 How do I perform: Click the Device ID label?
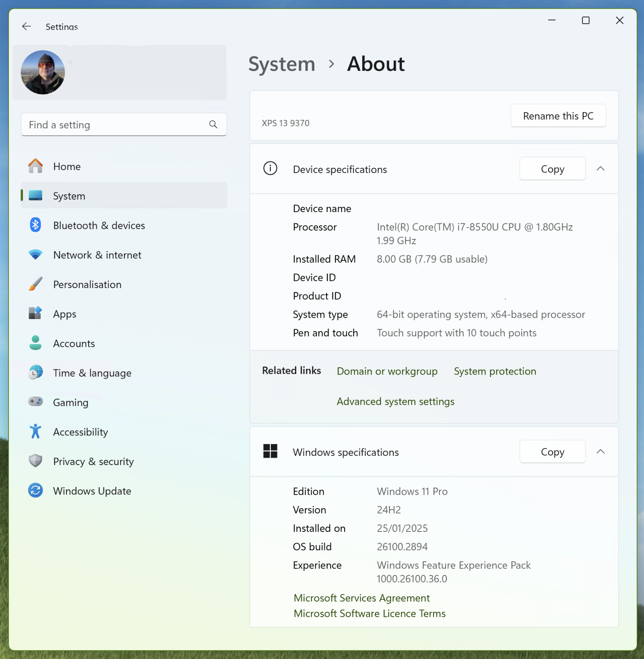click(x=314, y=278)
